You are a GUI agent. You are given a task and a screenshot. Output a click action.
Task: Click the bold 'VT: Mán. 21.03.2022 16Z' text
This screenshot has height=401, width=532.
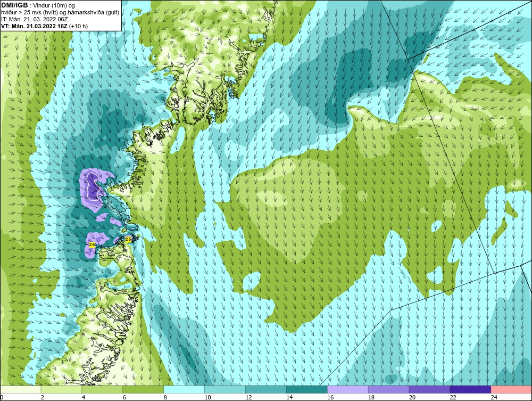point(34,26)
